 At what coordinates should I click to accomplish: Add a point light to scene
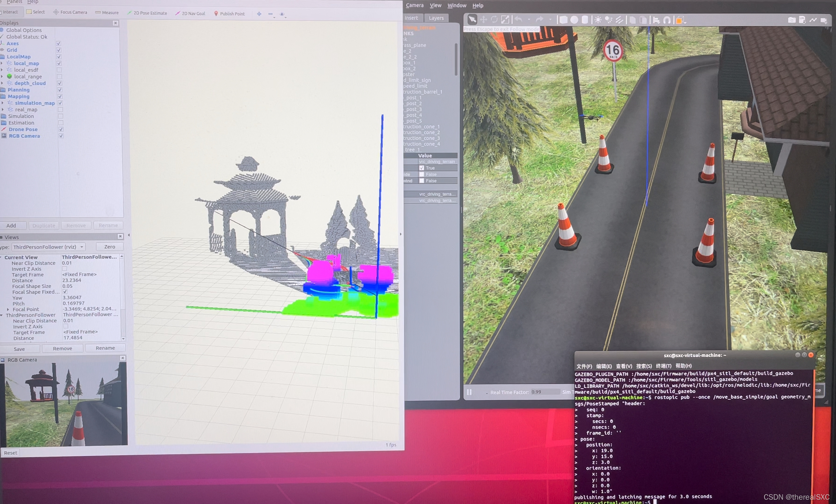click(598, 20)
